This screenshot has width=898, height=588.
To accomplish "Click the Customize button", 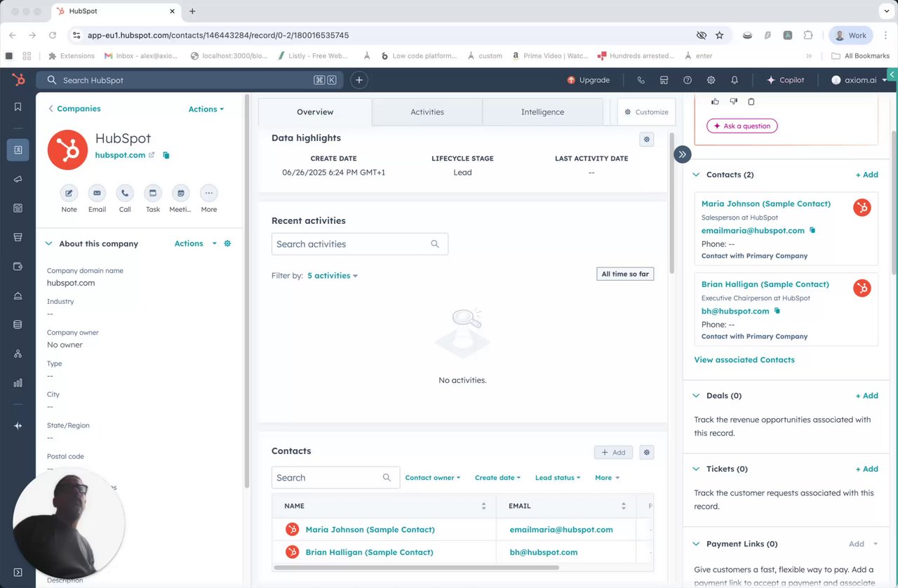I will [x=645, y=112].
